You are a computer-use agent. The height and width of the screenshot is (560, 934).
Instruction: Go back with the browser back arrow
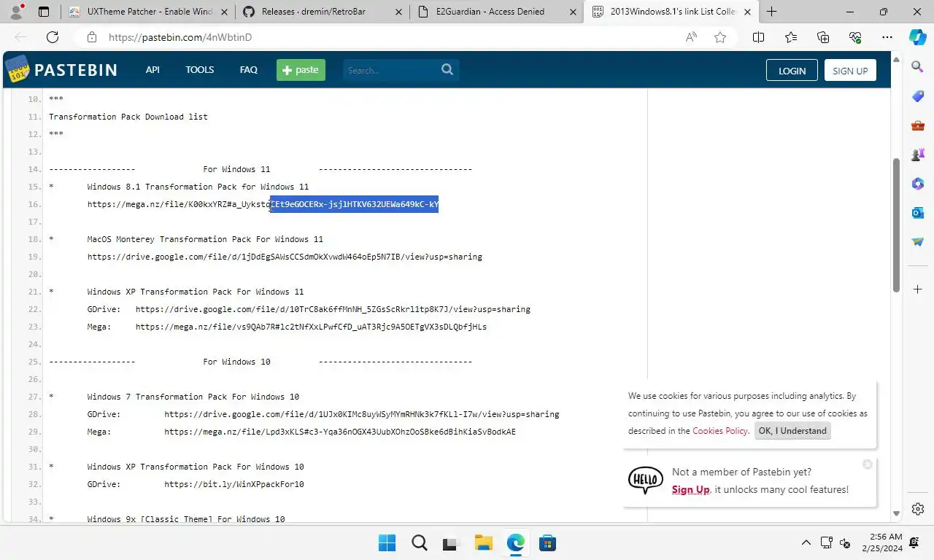20,37
